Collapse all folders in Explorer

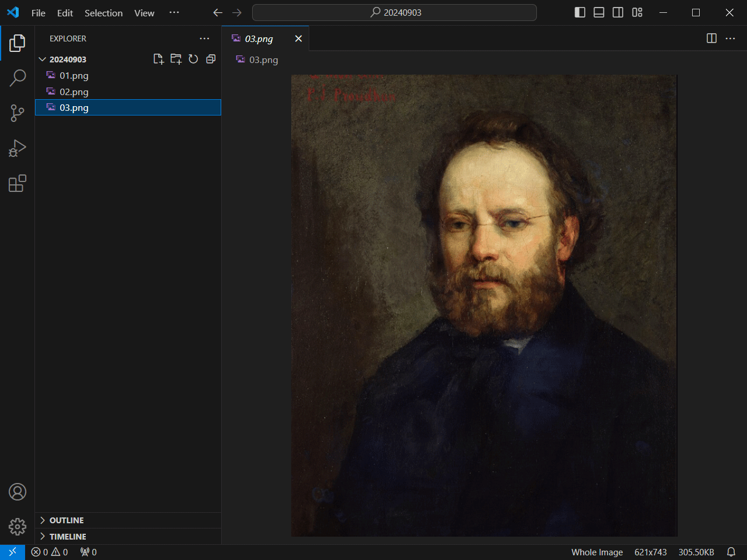[211, 59]
